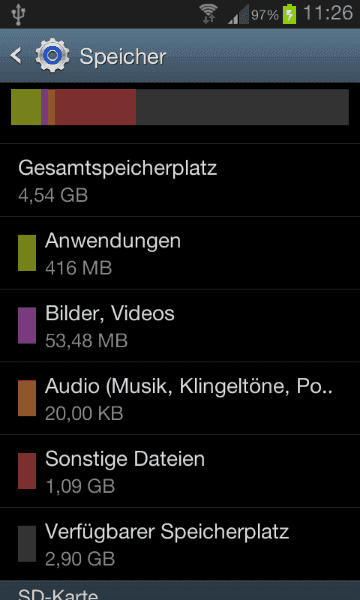This screenshot has height=600, width=360.
Task: Tap the back arrow beside Speicher
Action: click(x=16, y=56)
